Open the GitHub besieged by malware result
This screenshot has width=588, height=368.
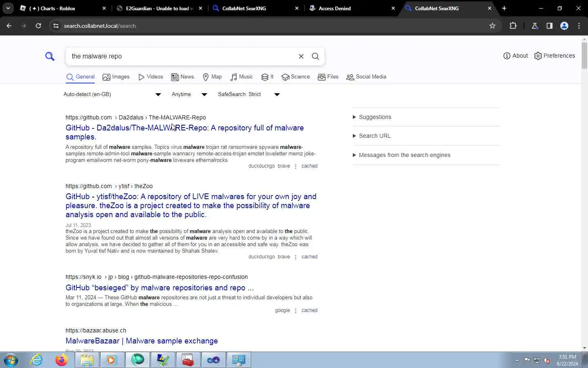(160, 288)
